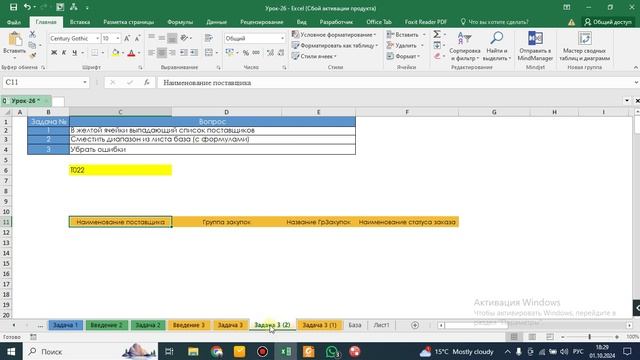Viewport: 640px width, 360px height.
Task: Align cell text right
Action: tap(172, 53)
